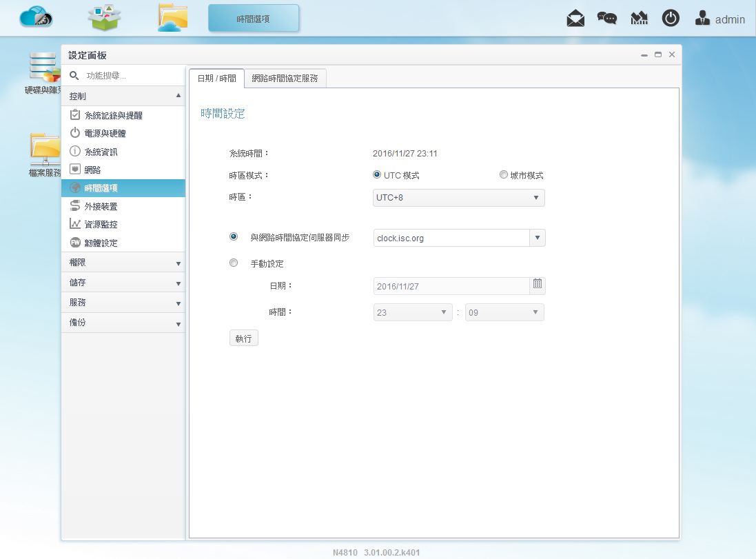Image resolution: width=756 pixels, height=559 pixels.
Task: Open 電源與硬體 menu item
Action: (x=123, y=133)
